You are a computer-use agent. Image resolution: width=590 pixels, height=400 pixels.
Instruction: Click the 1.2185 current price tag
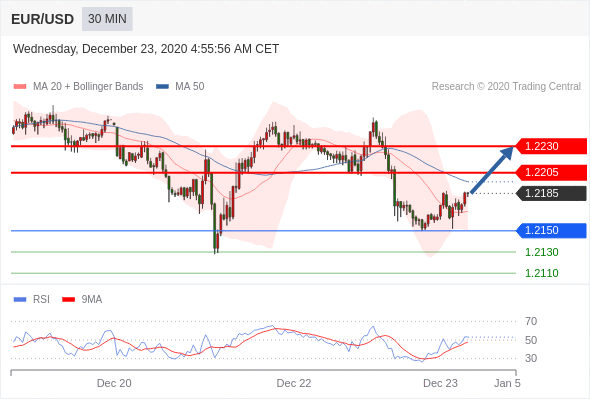[551, 193]
